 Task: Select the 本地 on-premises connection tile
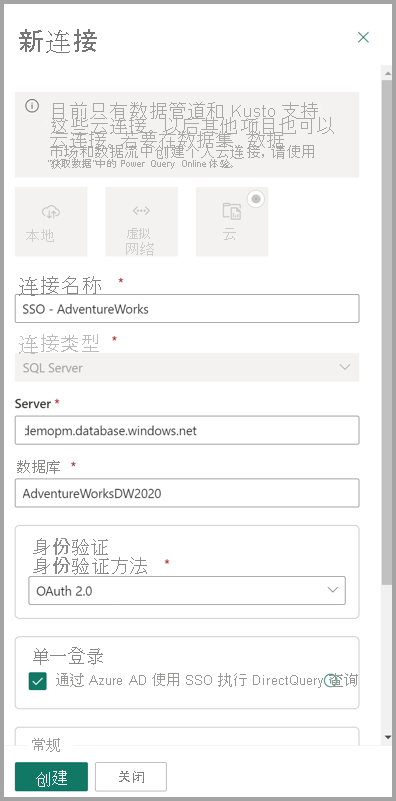pos(51,221)
